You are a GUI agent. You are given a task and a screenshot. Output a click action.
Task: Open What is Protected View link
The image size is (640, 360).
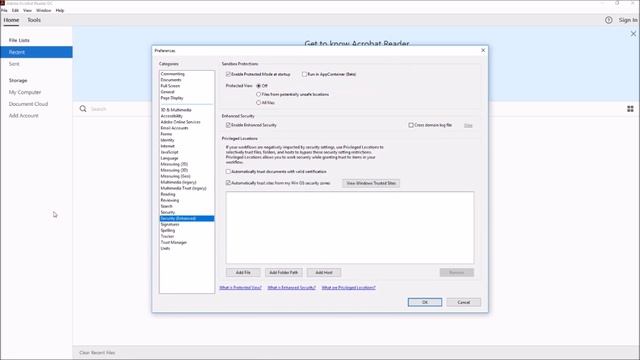(240, 288)
